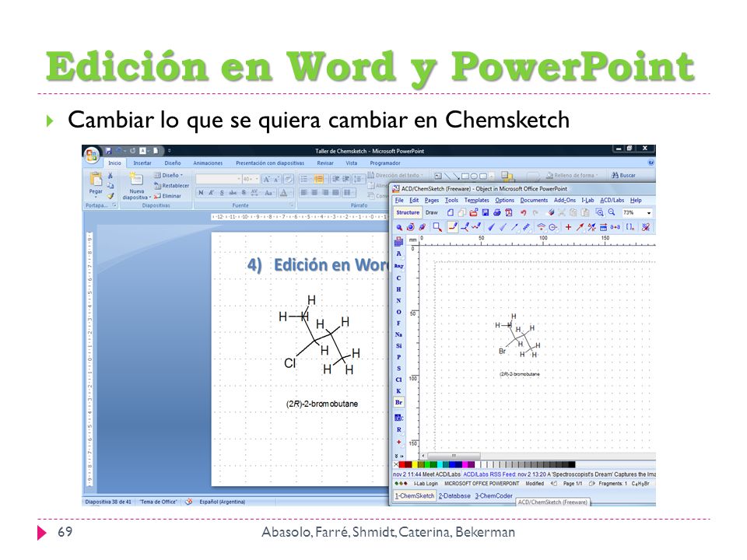Select the R radical label tool
This screenshot has height=560, width=747.
pos(398,429)
